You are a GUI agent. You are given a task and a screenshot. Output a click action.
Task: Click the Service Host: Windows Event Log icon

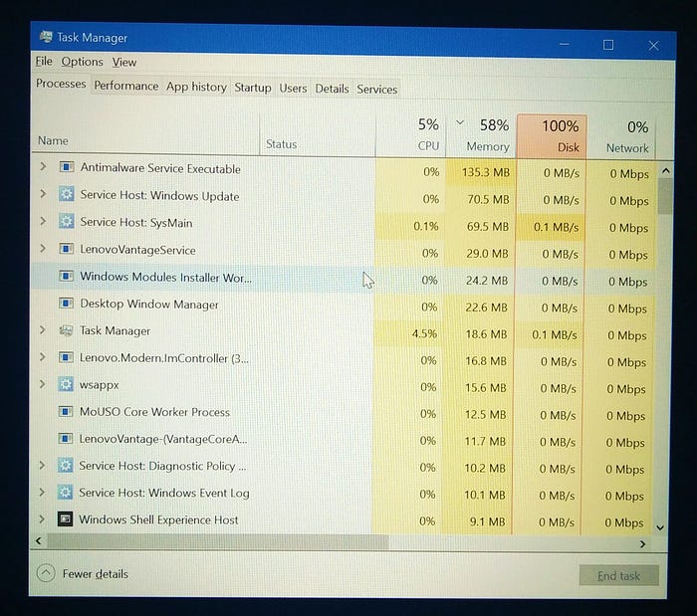pos(66,492)
